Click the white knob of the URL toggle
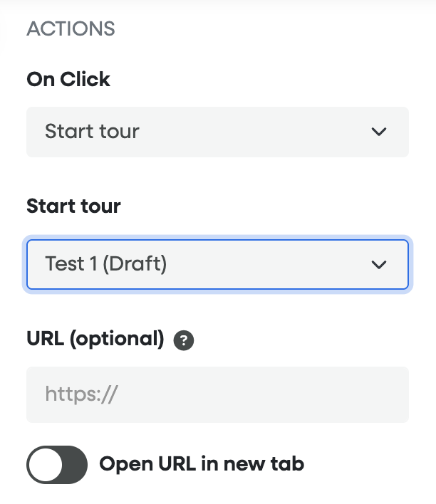The image size is (436, 504). click(x=45, y=466)
